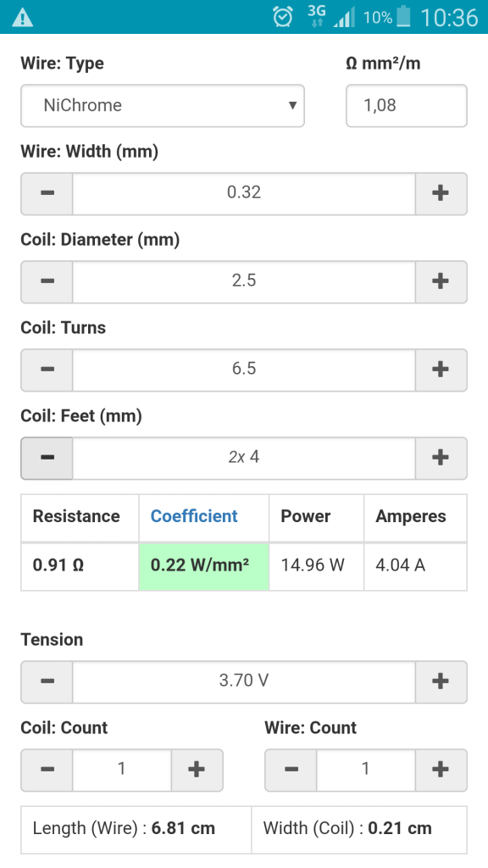
Task: Open the NiChrome wire type dropdown
Action: click(x=163, y=106)
